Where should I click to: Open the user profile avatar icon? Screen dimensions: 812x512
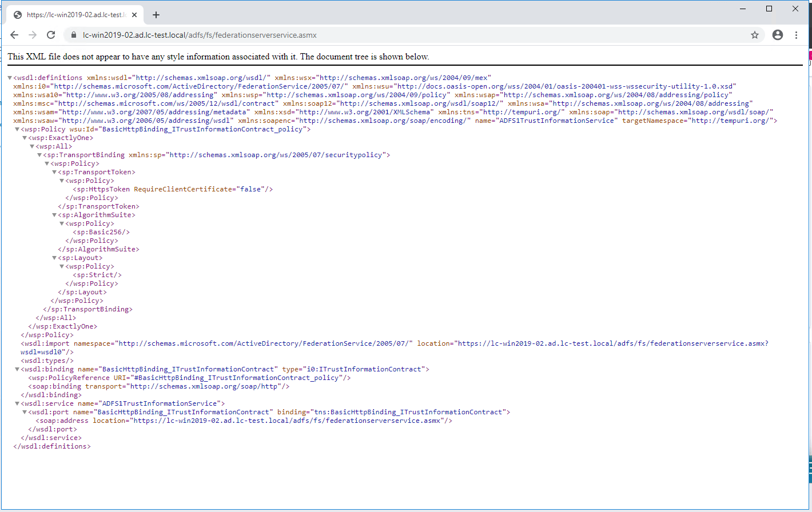click(x=777, y=35)
